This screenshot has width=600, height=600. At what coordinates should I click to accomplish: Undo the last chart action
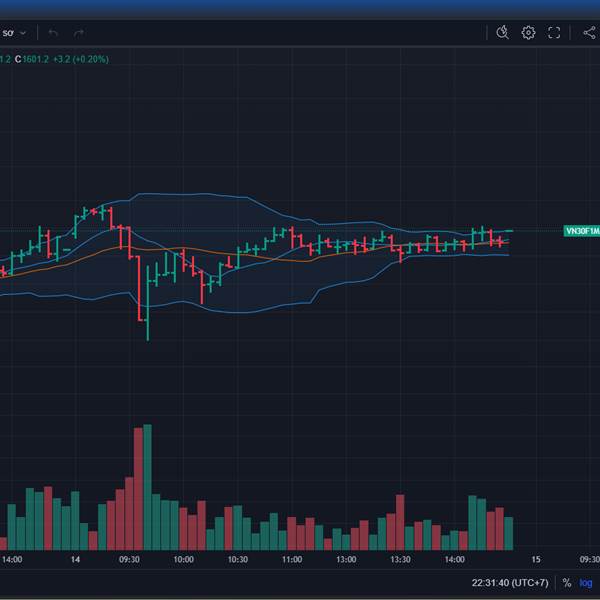[x=53, y=33]
